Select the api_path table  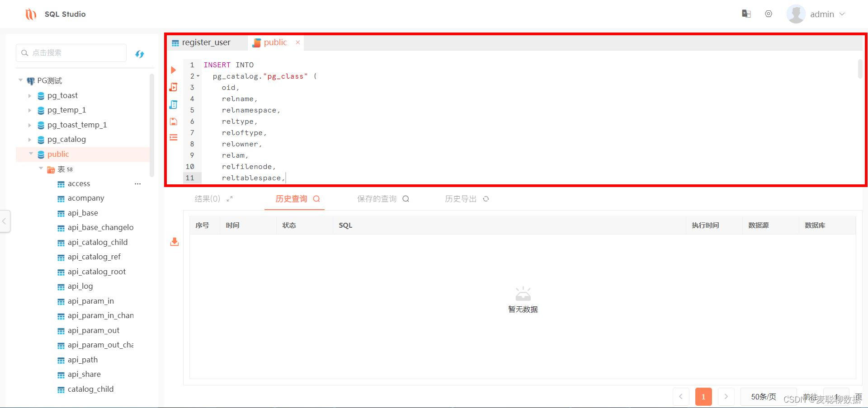pos(83,360)
